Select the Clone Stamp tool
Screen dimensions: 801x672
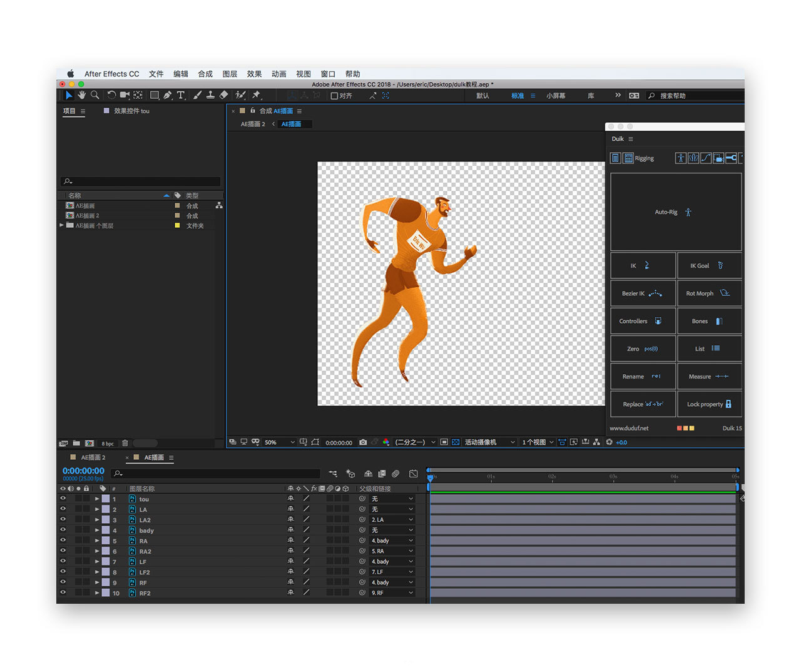(x=210, y=95)
